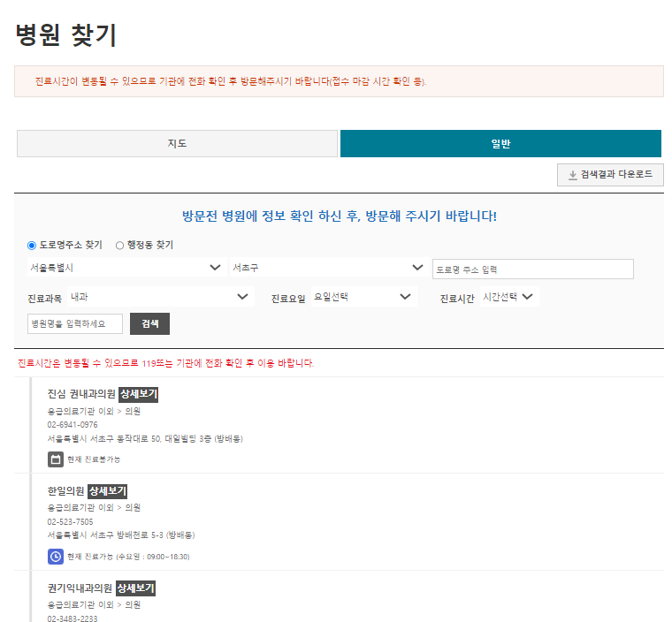Click phone number 02-6941-0976
Screen dimensions: 672x622
(x=73, y=424)
